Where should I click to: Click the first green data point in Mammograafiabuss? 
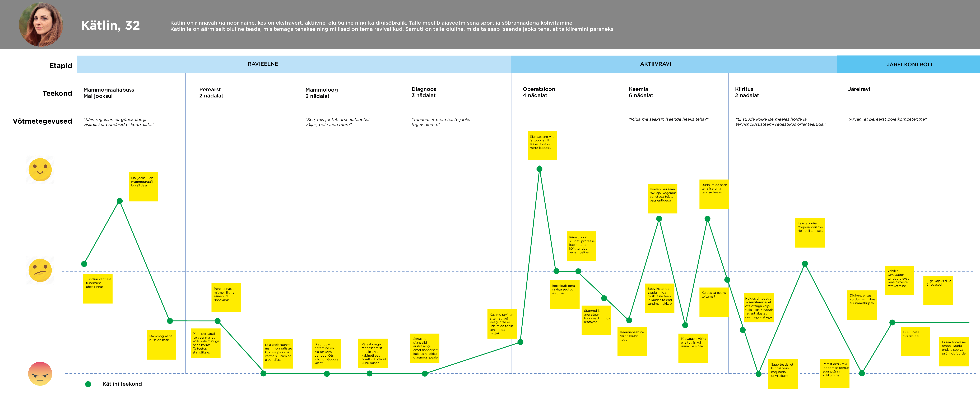84,264
